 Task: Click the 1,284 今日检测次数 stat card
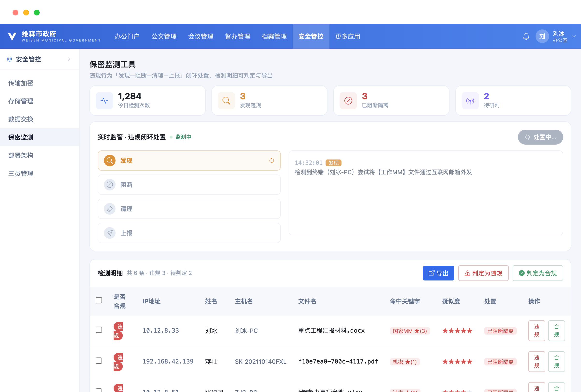pos(147,101)
